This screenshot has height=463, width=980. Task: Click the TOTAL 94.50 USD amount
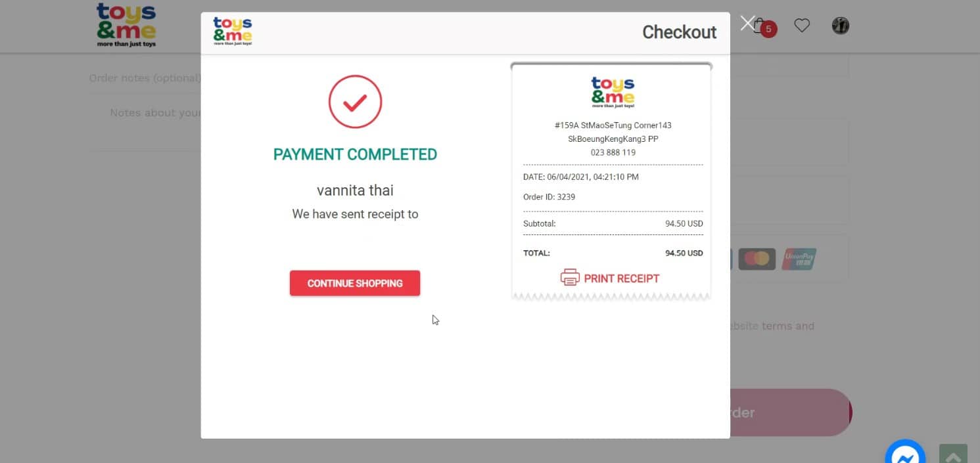[x=684, y=253]
